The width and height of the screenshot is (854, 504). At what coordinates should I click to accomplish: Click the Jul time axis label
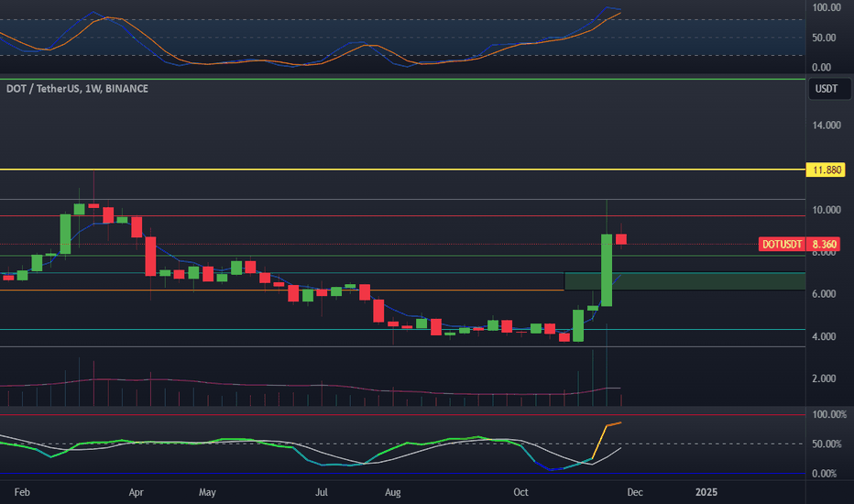[x=322, y=492]
